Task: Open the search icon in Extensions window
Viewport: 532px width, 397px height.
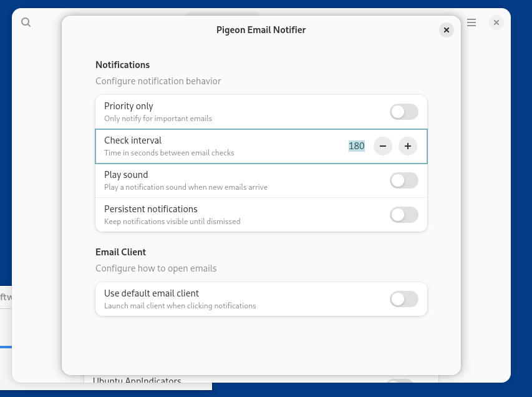Action: (26, 22)
